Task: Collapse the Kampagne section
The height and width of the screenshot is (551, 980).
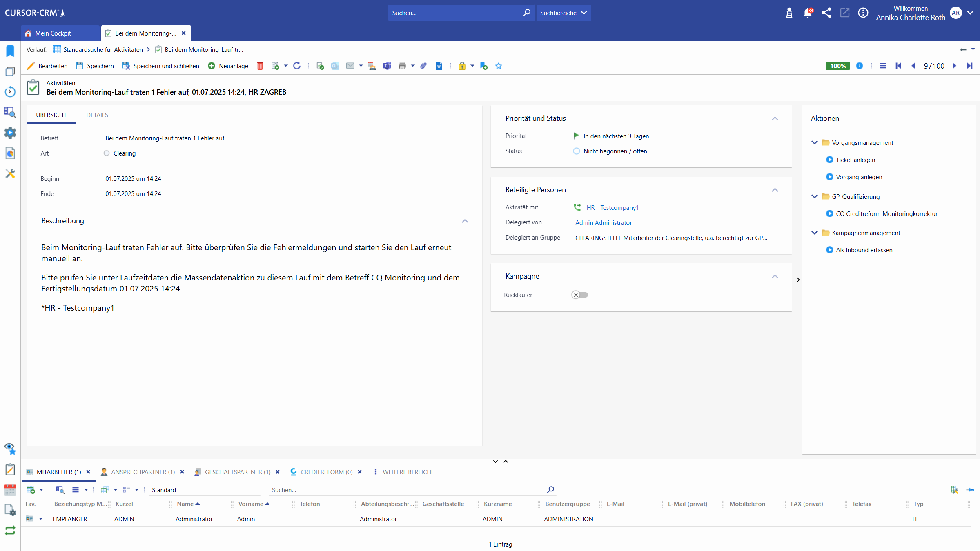Action: pyautogui.click(x=775, y=276)
